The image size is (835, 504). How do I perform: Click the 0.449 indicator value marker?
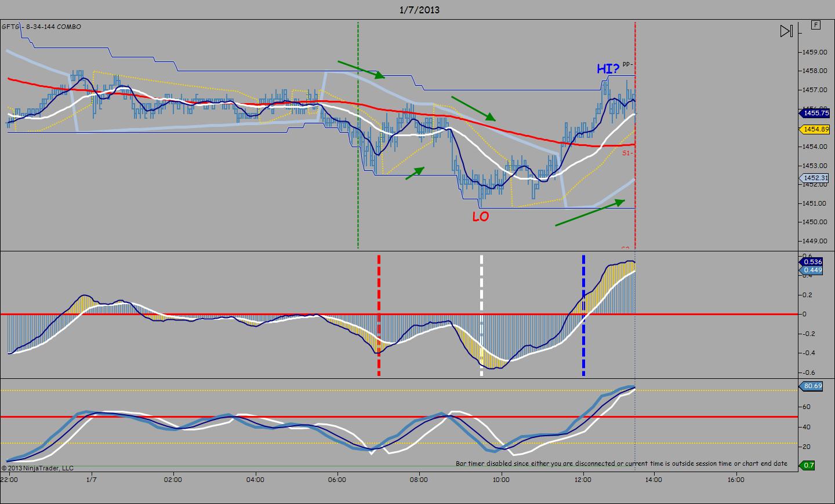tap(812, 270)
